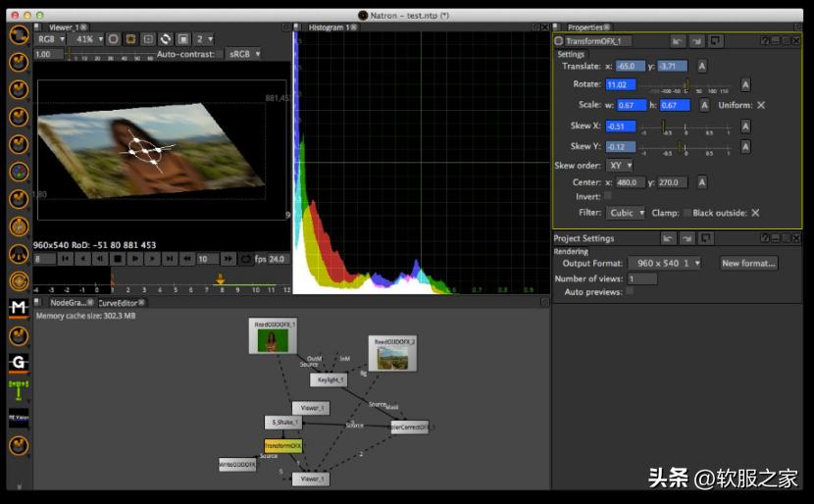Click the animation button beside Skew X
This screenshot has height=504, width=814.
pyautogui.click(x=745, y=126)
